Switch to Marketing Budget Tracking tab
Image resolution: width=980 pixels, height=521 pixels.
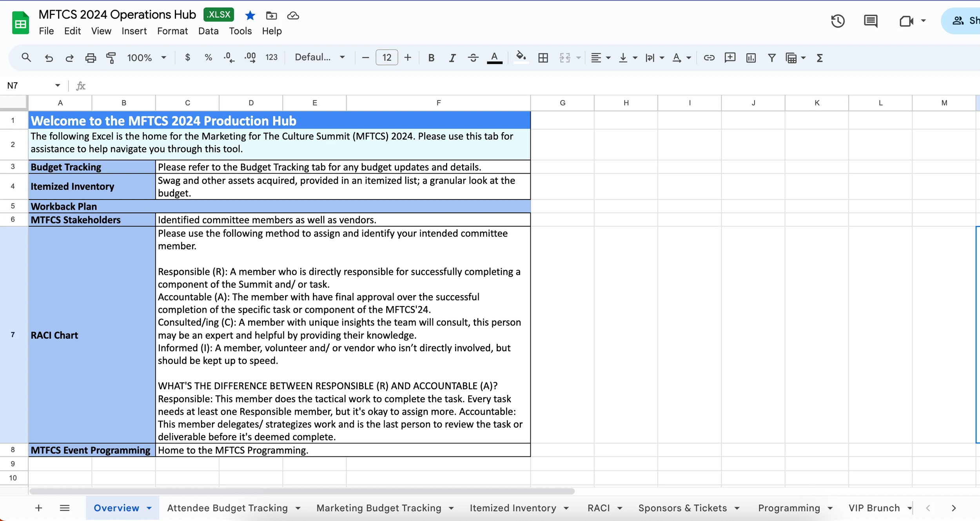pyautogui.click(x=379, y=508)
